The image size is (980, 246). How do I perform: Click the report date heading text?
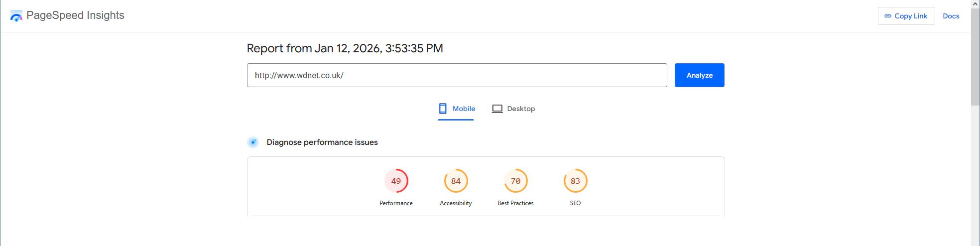[x=345, y=48]
